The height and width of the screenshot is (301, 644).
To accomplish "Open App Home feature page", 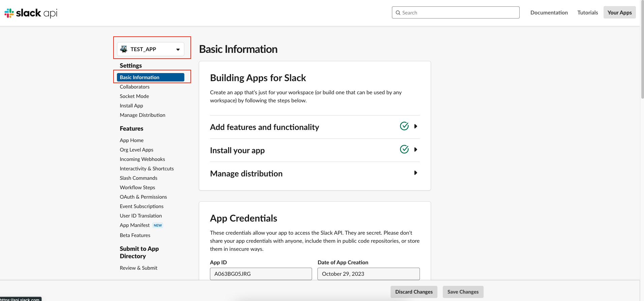I will pos(132,140).
